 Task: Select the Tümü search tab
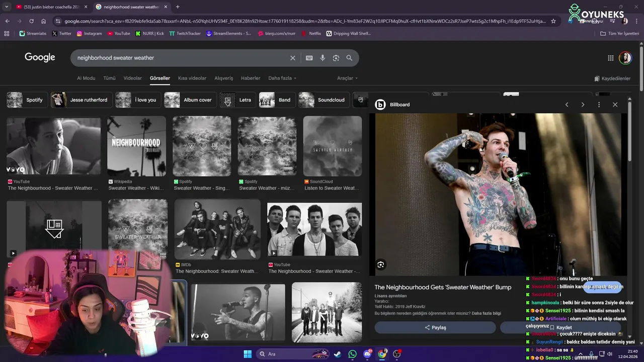coord(109,78)
